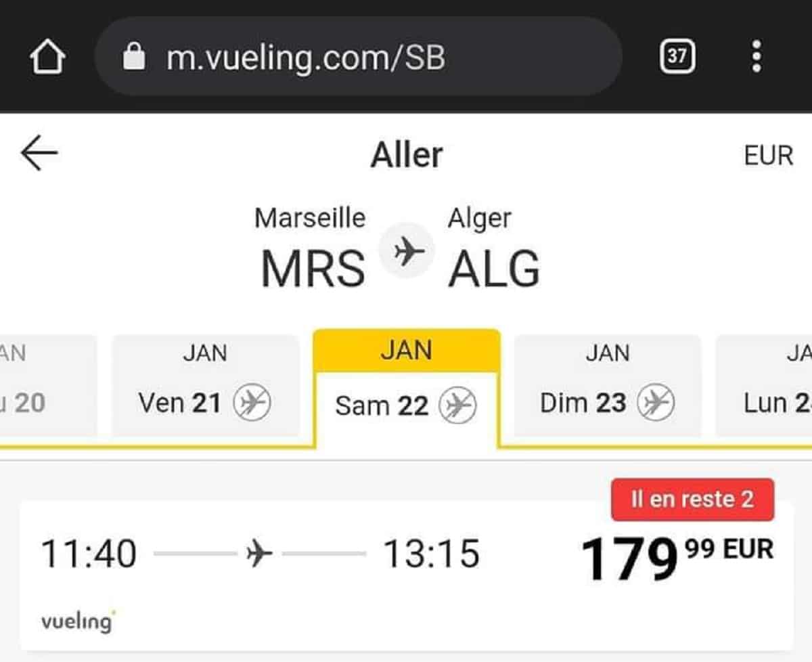Select the 179.99 EUR fare price
The width and height of the screenshot is (812, 662).
(677, 556)
